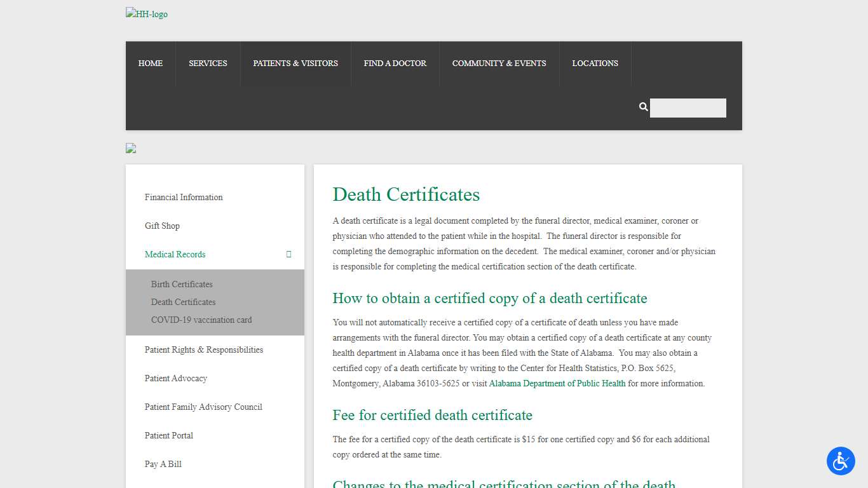
Task: Open FIND A DOCTOR page
Action: (395, 63)
